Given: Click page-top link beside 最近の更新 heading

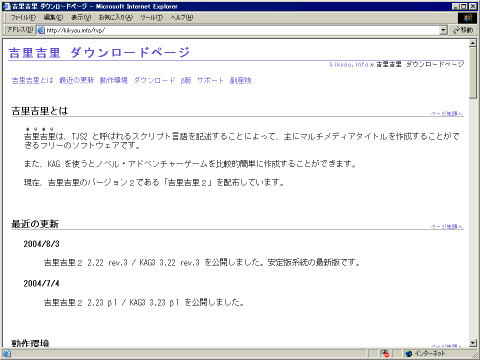Looking at the screenshot, I should pyautogui.click(x=447, y=227).
